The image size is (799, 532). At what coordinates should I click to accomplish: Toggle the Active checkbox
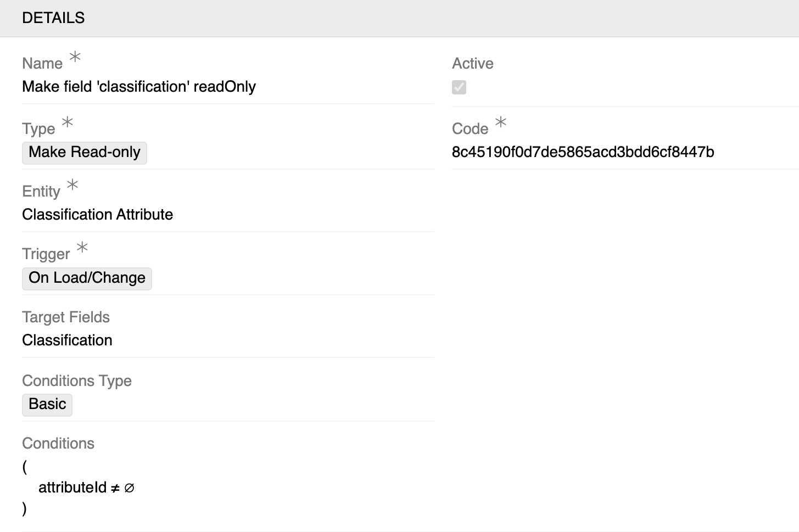pyautogui.click(x=459, y=87)
